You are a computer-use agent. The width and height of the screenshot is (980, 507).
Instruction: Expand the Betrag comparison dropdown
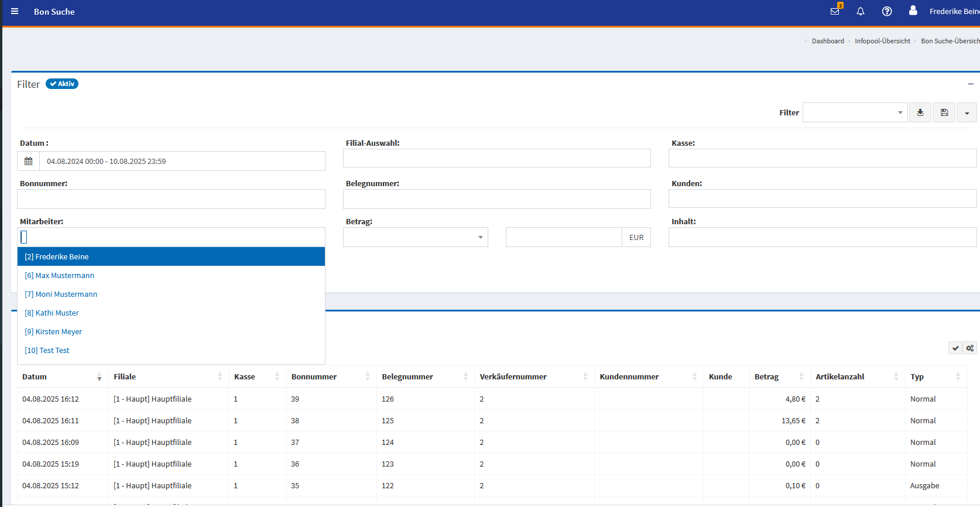point(415,237)
